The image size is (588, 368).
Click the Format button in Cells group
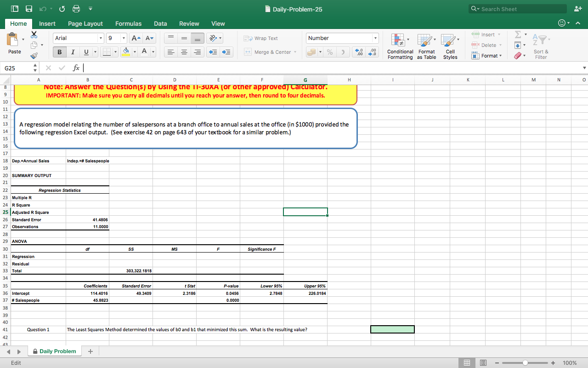coord(489,56)
